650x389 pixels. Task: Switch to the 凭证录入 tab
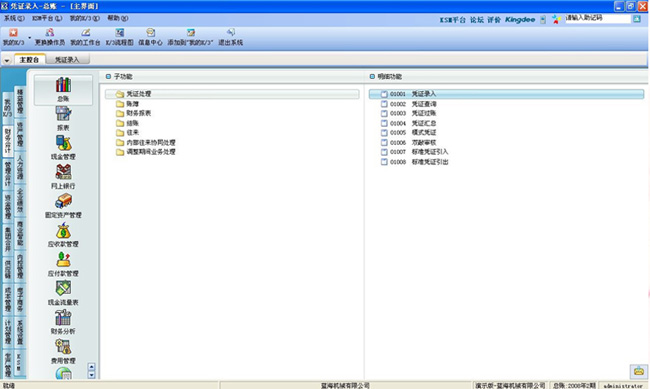67,60
